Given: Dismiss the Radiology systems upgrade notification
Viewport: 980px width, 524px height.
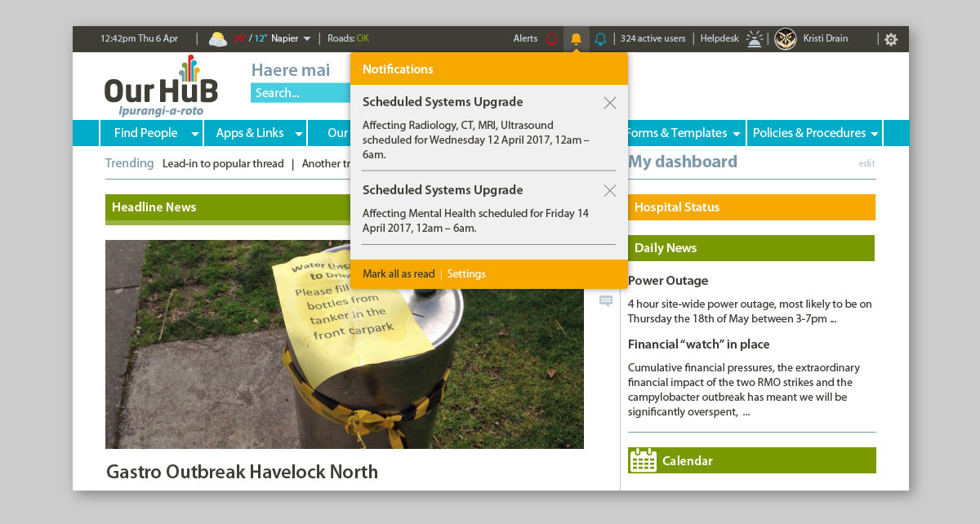Looking at the screenshot, I should (609, 103).
